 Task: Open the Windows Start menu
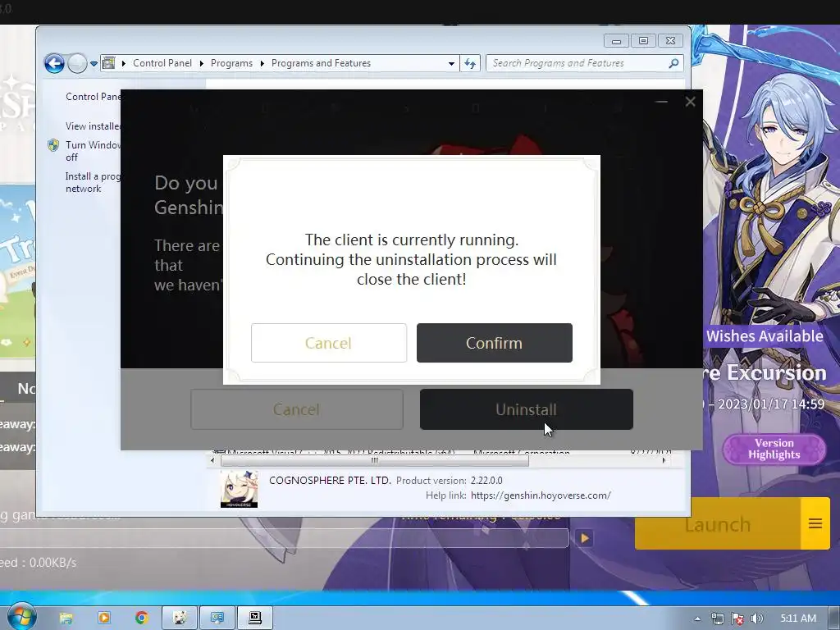(21, 617)
